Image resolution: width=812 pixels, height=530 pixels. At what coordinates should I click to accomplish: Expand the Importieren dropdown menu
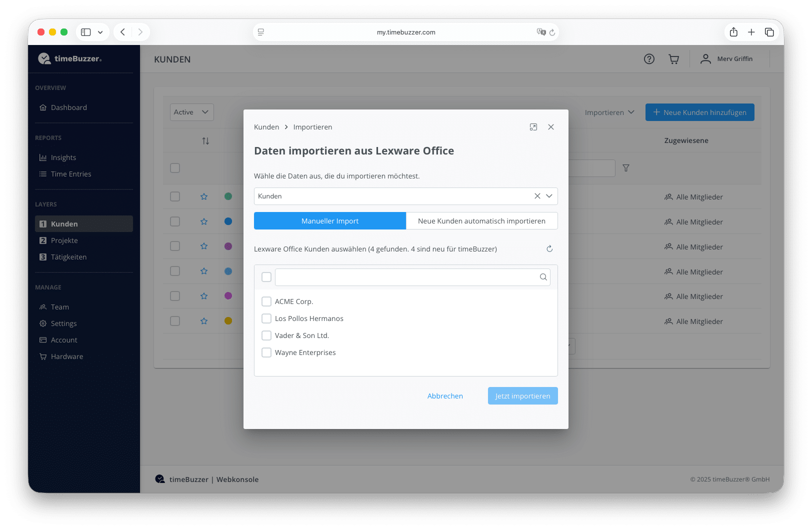609,112
